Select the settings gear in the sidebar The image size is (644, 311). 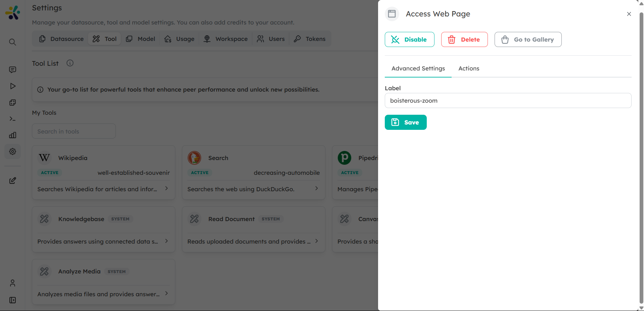tap(12, 151)
